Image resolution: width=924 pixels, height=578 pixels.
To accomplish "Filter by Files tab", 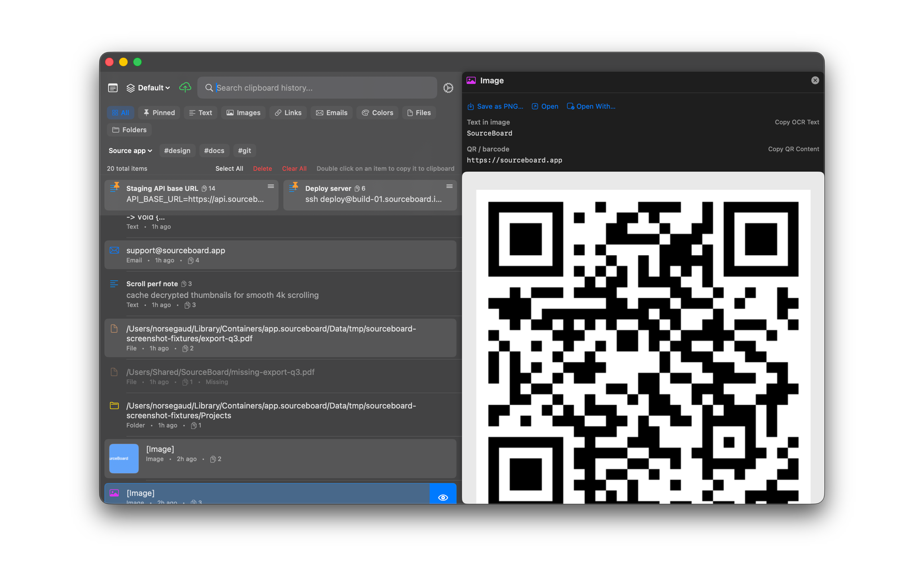I will pos(419,113).
